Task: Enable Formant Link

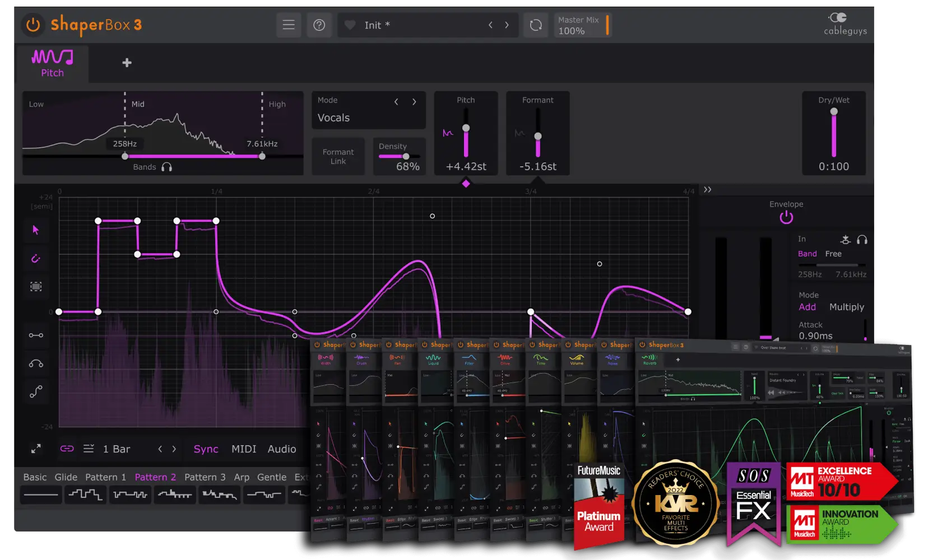Action: pyautogui.click(x=338, y=157)
